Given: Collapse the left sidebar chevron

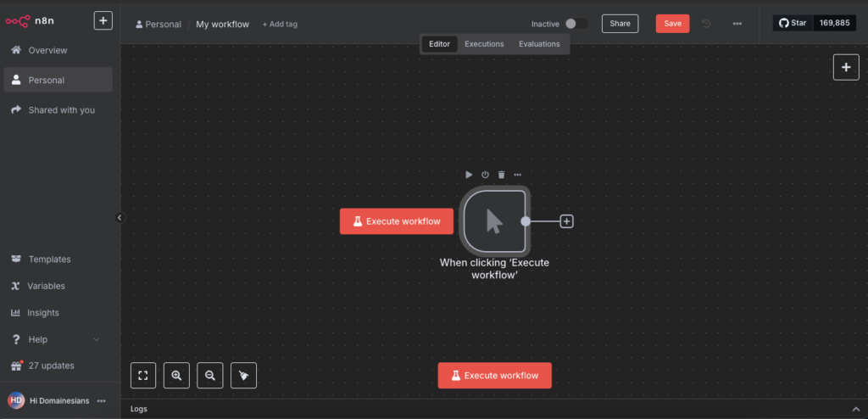Looking at the screenshot, I should click(x=120, y=218).
